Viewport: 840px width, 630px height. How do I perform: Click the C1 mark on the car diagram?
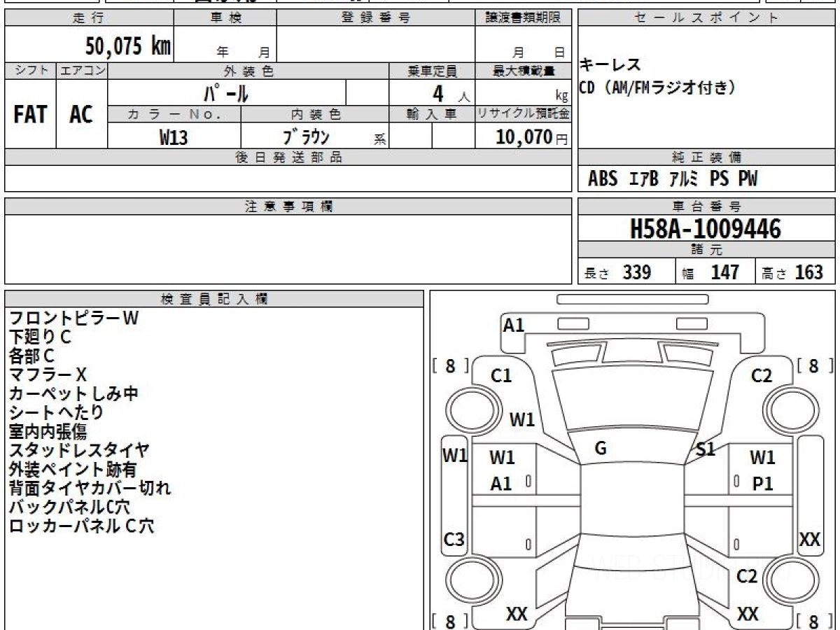pyautogui.click(x=501, y=377)
